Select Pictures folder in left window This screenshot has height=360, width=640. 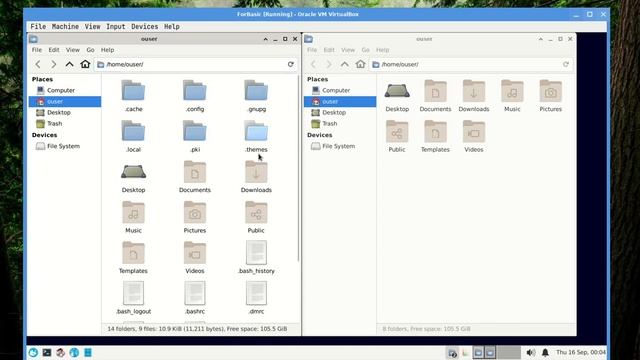[195, 217]
